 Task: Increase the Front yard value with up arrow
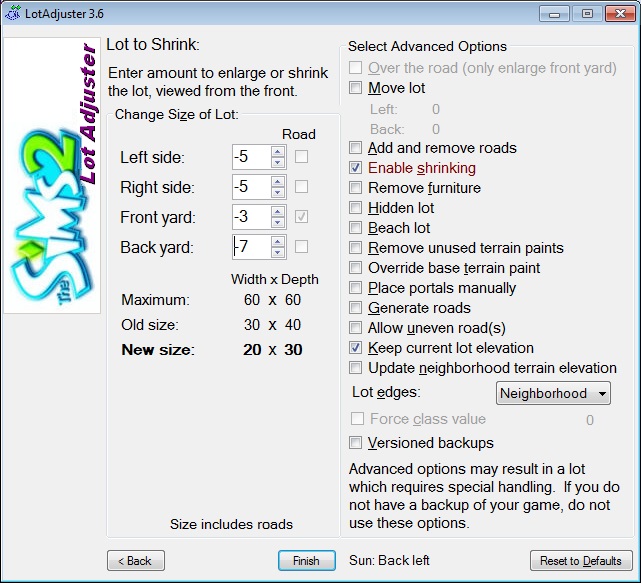pyautogui.click(x=278, y=211)
